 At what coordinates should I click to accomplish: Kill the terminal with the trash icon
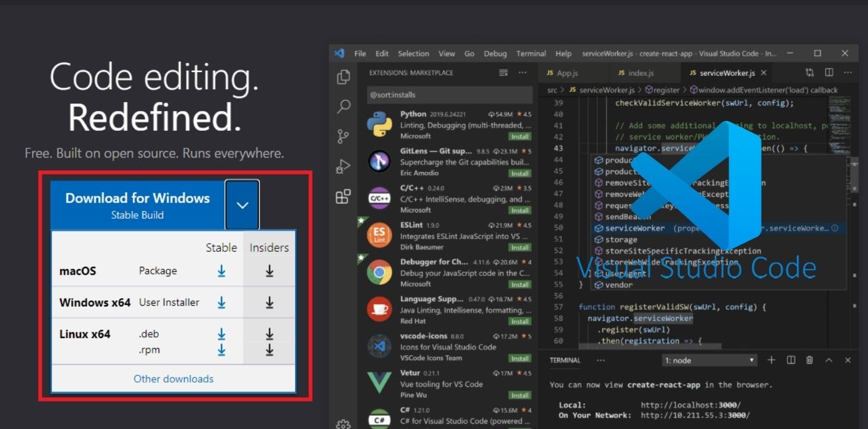pos(810,360)
